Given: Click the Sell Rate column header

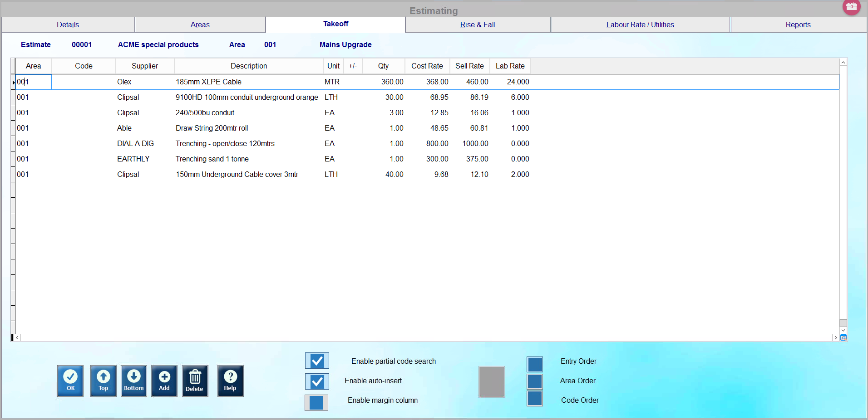Looking at the screenshot, I should coord(469,66).
